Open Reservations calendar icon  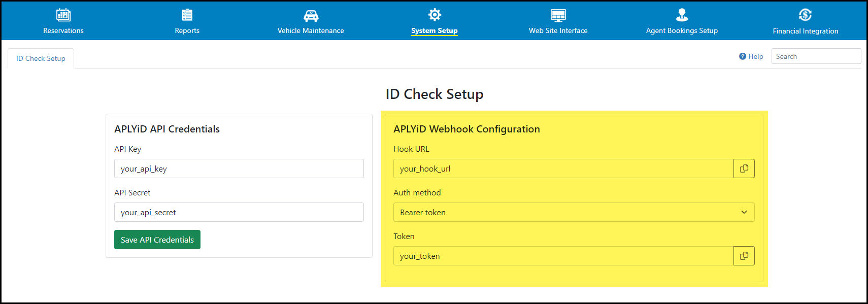(x=63, y=15)
